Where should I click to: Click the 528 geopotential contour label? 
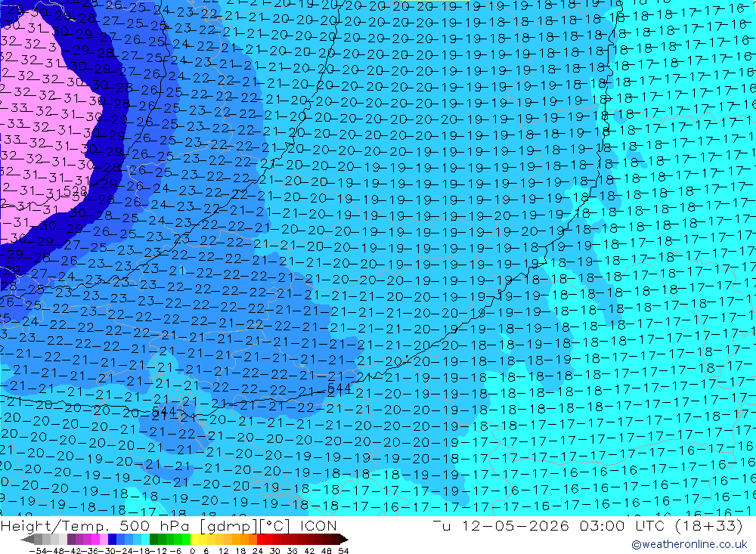(x=75, y=191)
